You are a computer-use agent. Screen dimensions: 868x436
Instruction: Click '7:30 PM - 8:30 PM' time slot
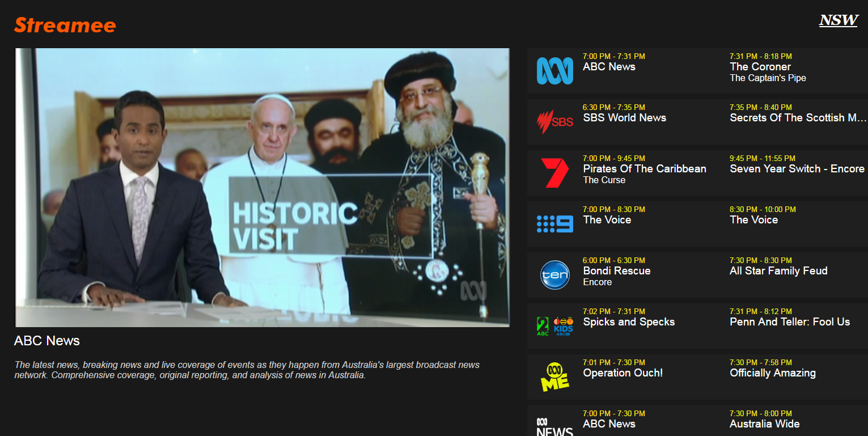tap(761, 260)
